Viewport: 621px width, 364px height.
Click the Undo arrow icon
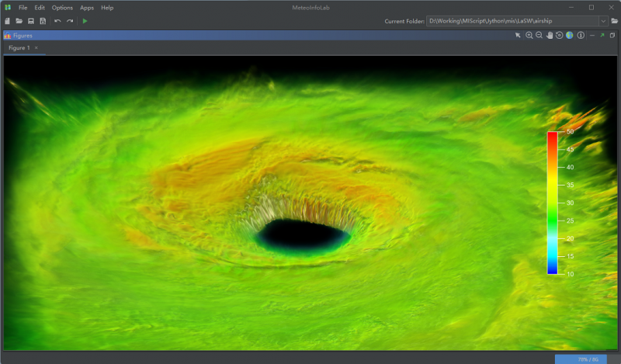point(57,21)
